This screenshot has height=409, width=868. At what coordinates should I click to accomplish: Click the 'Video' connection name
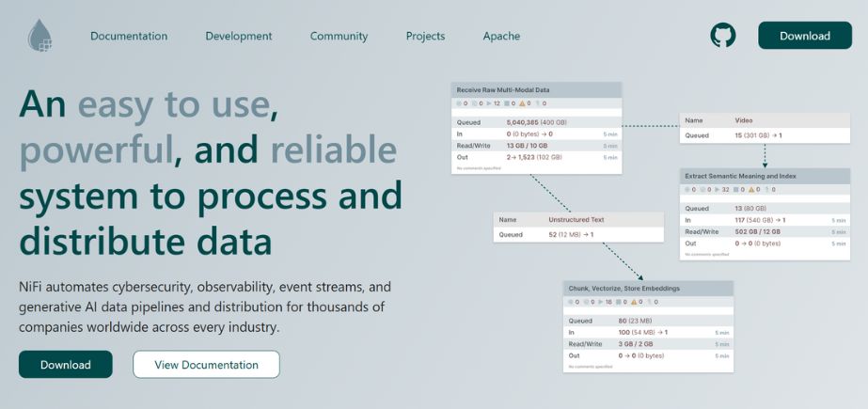[744, 120]
